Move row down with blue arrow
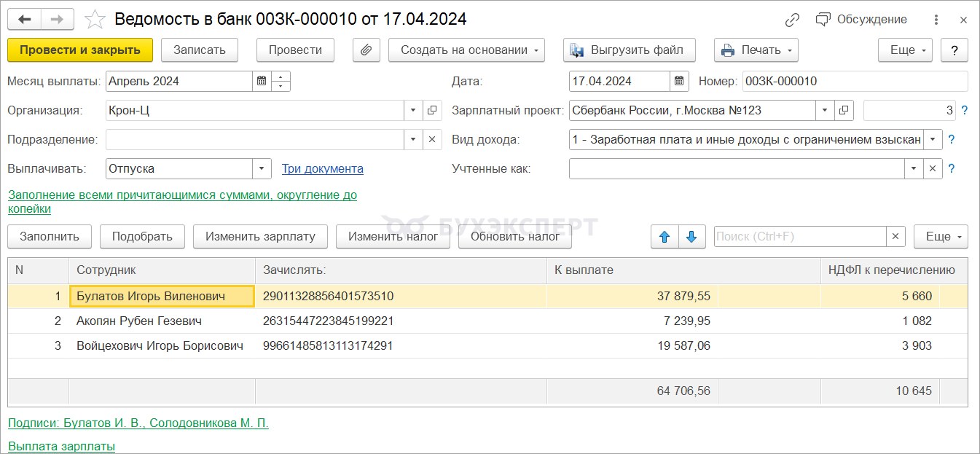This screenshot has width=980, height=454. coord(691,237)
